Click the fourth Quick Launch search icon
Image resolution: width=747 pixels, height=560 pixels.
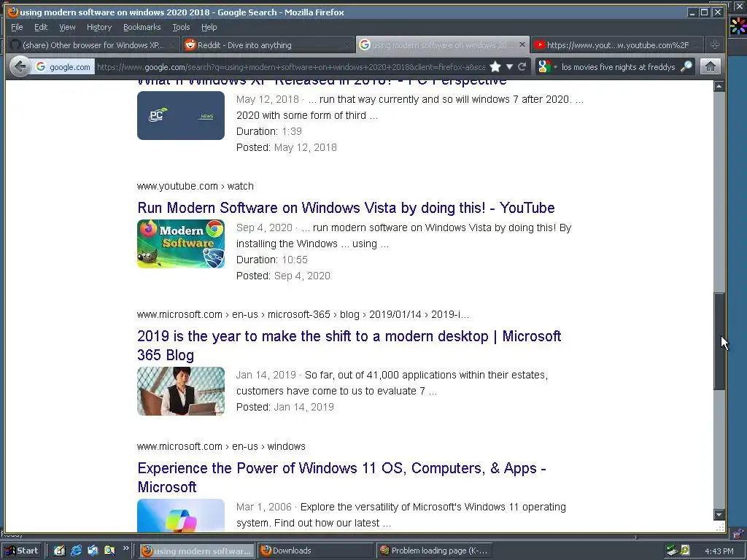click(x=109, y=551)
